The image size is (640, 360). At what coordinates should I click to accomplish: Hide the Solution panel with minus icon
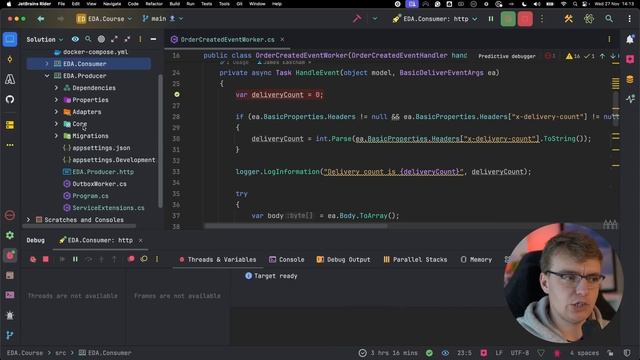[153, 39]
